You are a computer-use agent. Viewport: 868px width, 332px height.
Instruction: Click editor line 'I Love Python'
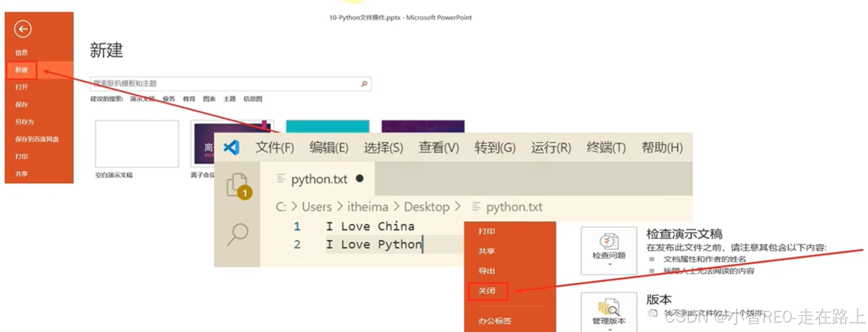(x=374, y=245)
